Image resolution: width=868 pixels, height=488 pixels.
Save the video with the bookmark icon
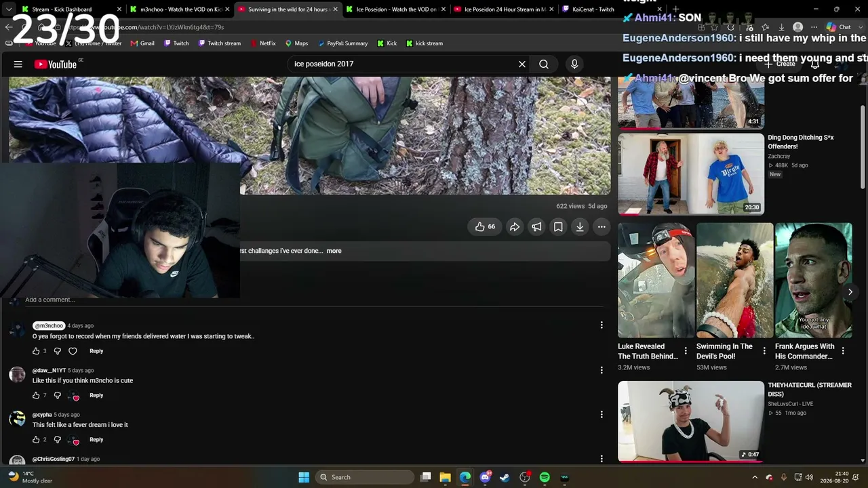pyautogui.click(x=558, y=227)
